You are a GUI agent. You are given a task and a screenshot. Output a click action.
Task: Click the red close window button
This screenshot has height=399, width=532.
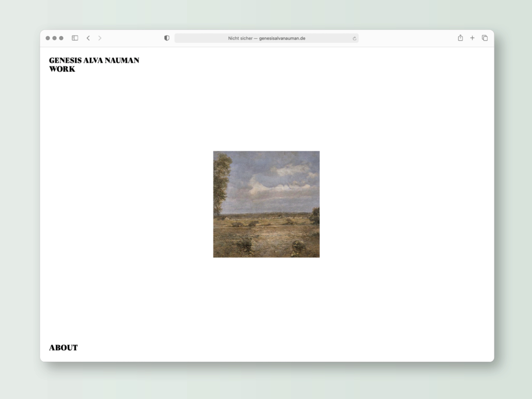(x=48, y=38)
